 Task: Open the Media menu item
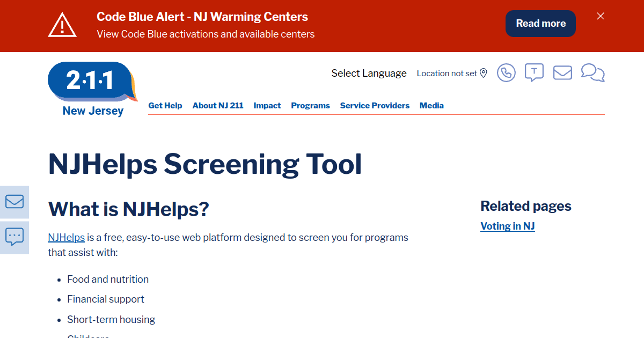point(431,106)
